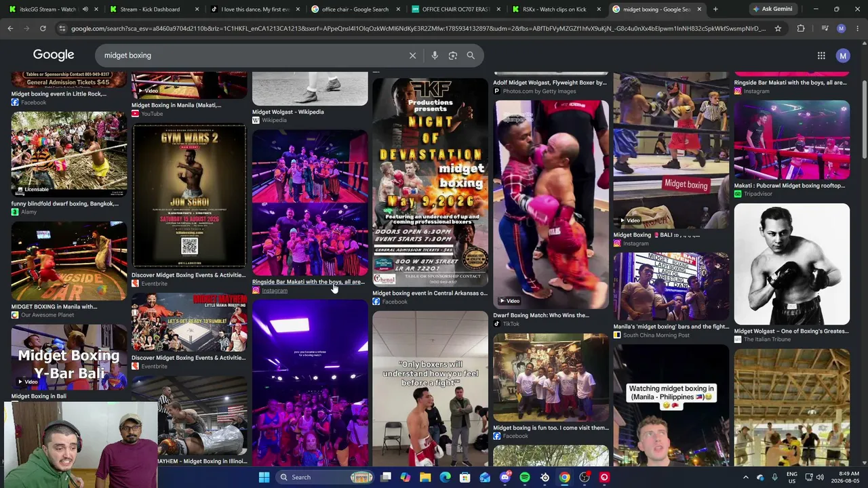
Task: Switch to Stream - Kick Dashboard tab
Action: pos(149,9)
